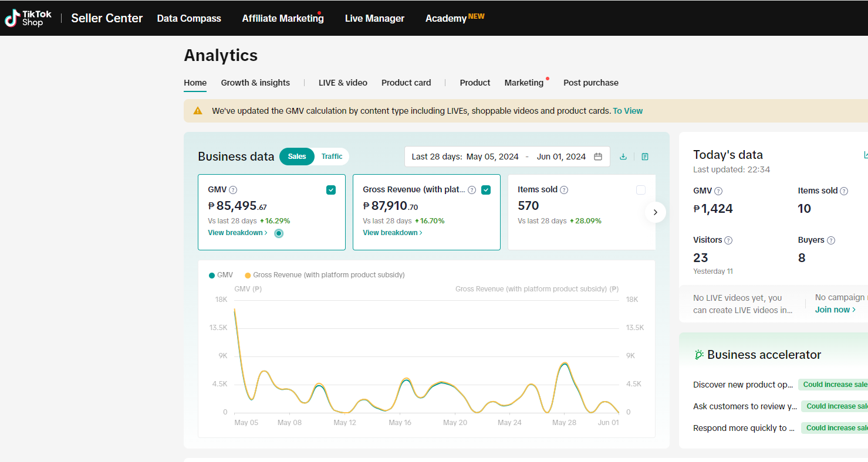Click the Join now campaign link

pos(835,310)
